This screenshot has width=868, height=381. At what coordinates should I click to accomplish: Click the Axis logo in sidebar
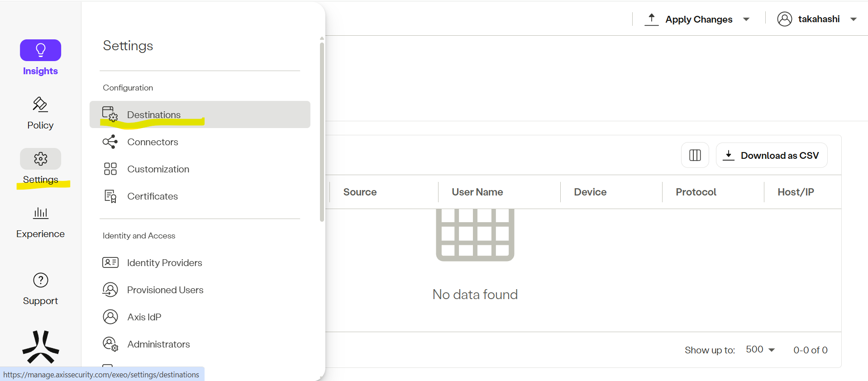(x=40, y=347)
